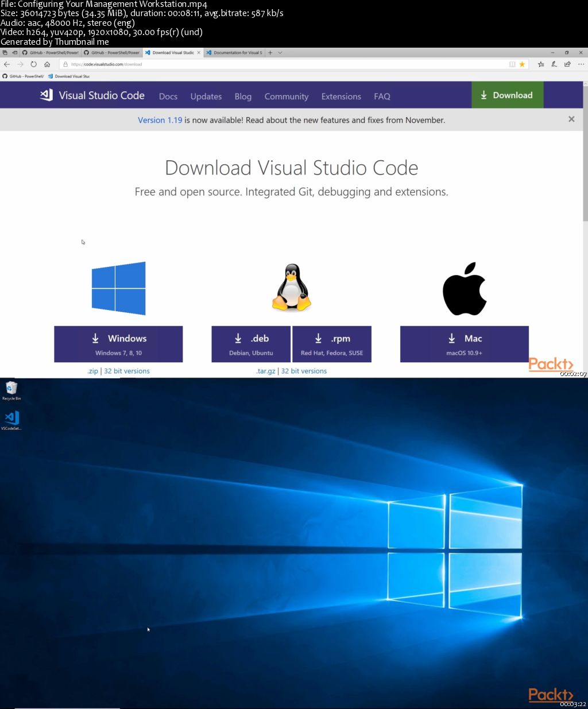Toggle reading view icon in address bar
Image resolution: width=588 pixels, height=709 pixels.
[512, 64]
